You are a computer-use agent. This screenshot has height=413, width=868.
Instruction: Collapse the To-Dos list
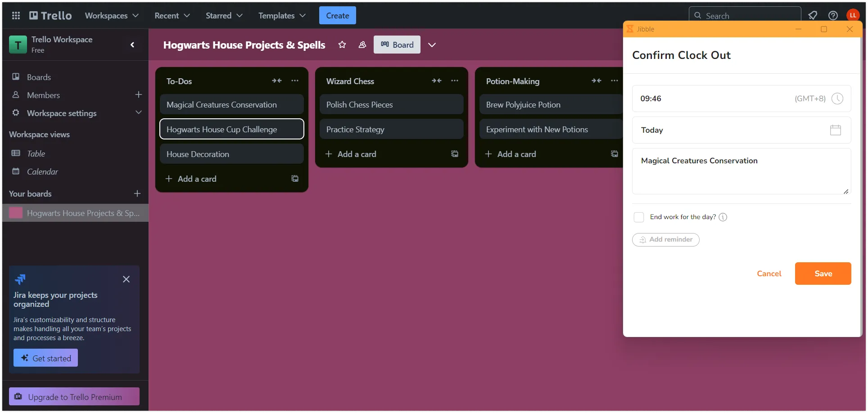(x=276, y=81)
